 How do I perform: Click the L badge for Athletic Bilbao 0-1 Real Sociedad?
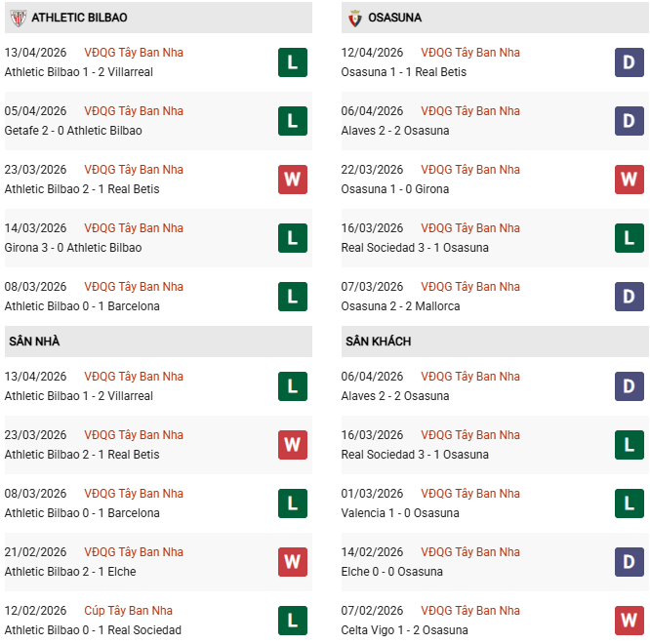click(x=292, y=621)
